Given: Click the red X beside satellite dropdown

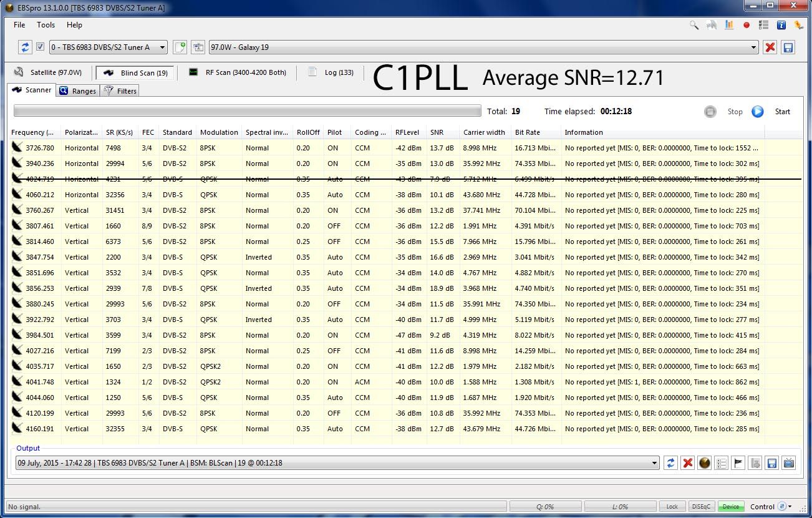Looking at the screenshot, I should click(770, 47).
